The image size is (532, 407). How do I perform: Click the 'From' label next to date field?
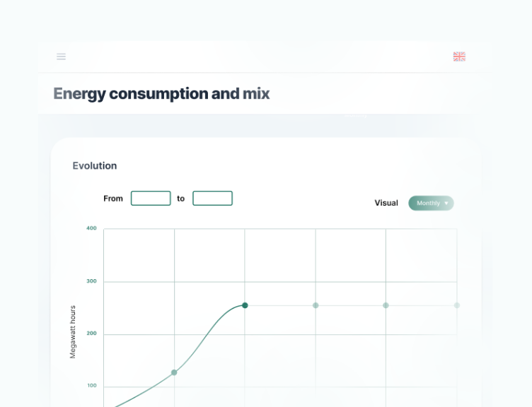click(113, 199)
